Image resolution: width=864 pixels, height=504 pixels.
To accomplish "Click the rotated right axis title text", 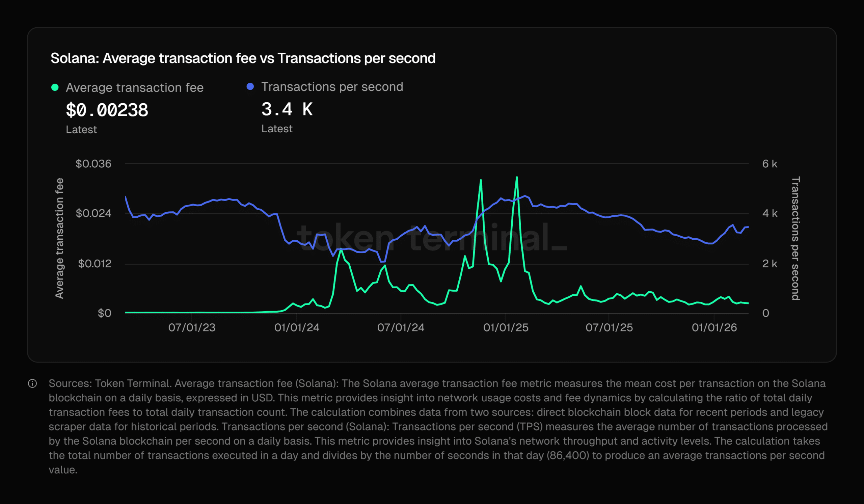I will coord(795,238).
